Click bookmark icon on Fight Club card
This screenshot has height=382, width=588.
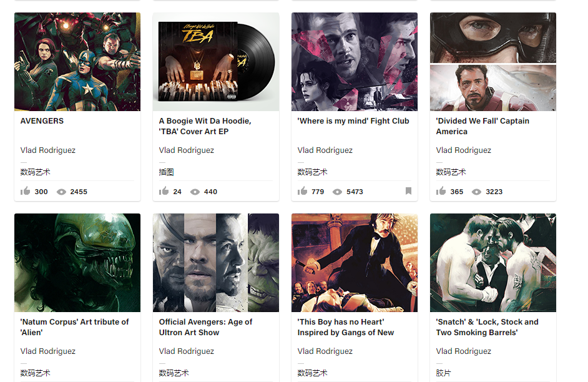pos(408,191)
